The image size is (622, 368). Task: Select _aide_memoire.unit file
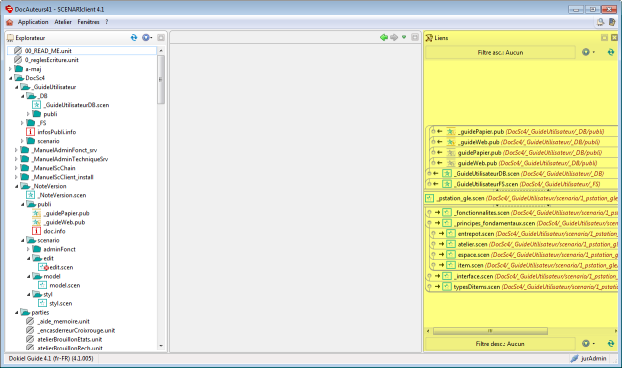[x=63, y=322]
